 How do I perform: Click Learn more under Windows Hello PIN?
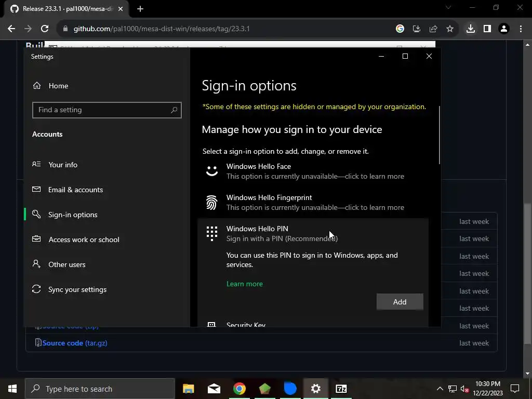(x=245, y=284)
